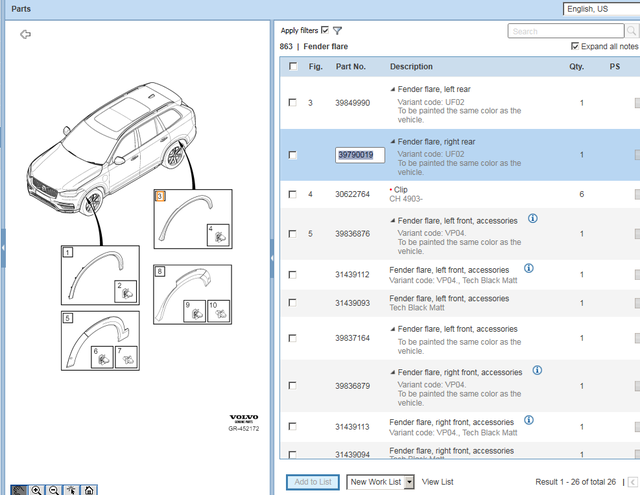640x495 pixels.
Task: Collapse notes for Fender flare, left rear
Action: (392, 90)
